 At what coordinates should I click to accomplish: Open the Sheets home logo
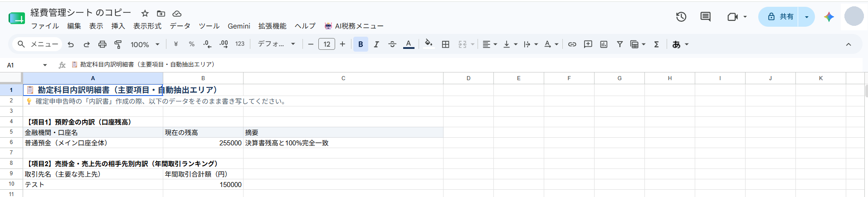tap(17, 18)
